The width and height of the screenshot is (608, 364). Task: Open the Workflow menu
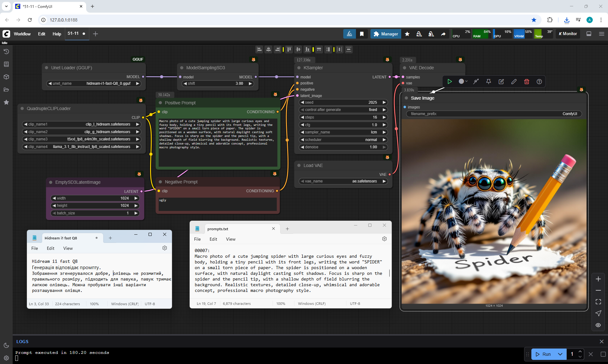(x=22, y=34)
